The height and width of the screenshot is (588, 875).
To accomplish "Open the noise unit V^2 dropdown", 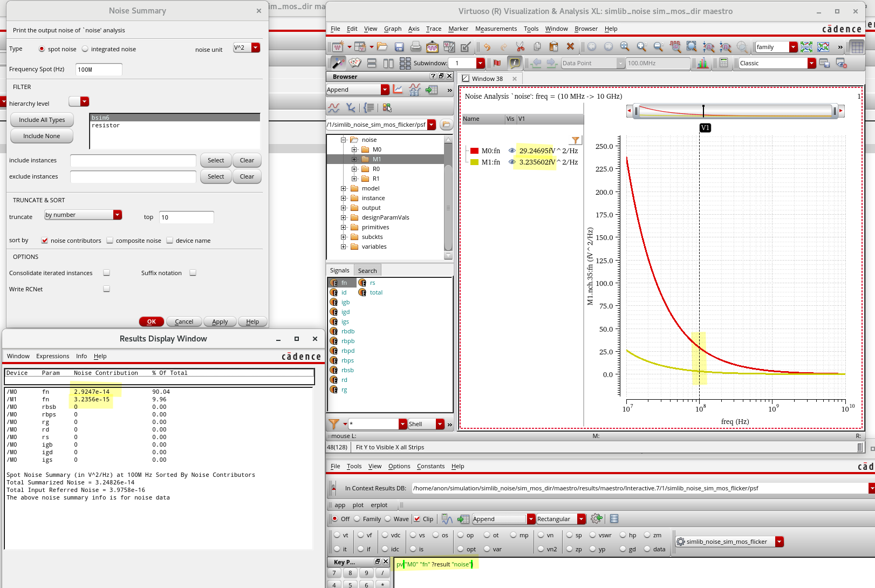I will (x=256, y=48).
